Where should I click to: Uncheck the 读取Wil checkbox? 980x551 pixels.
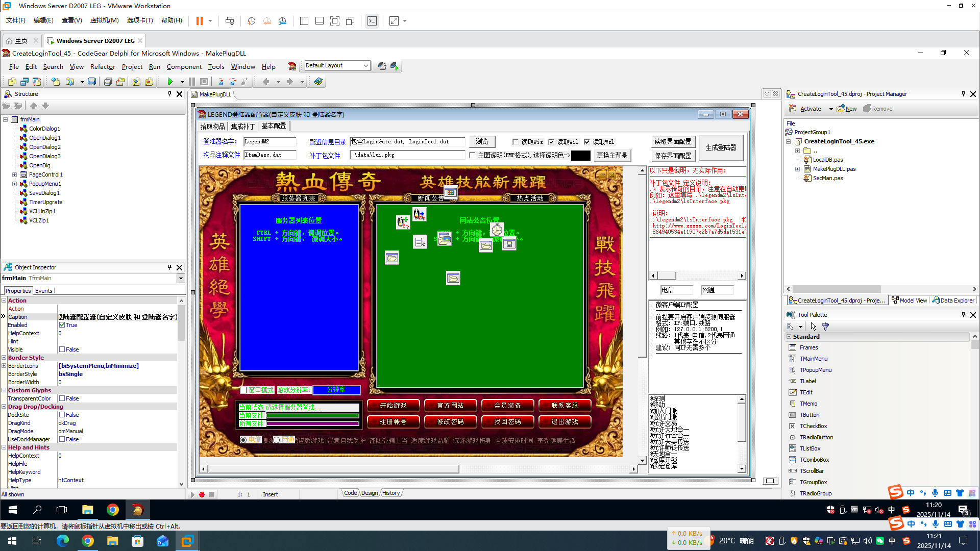[x=551, y=142]
